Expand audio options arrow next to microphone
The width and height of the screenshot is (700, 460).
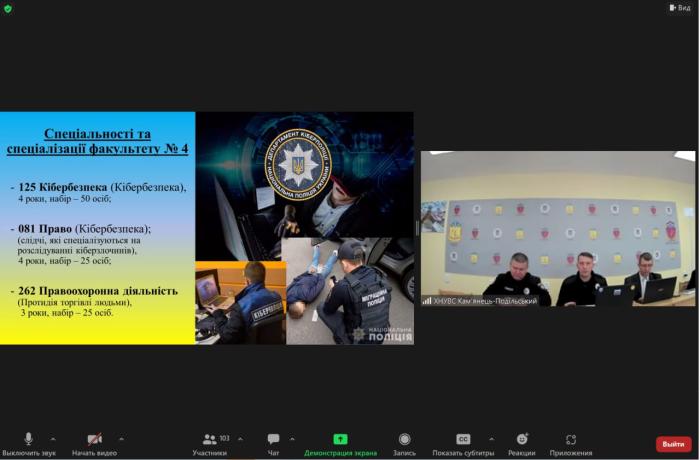53,439
